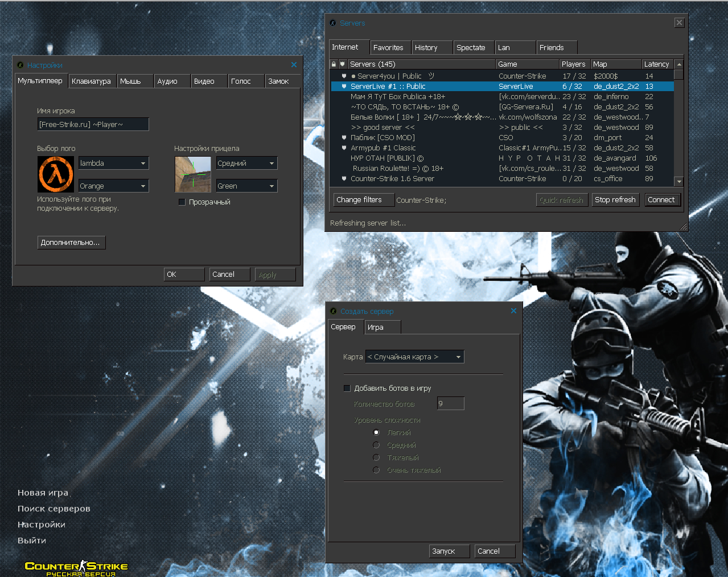Switch to the Аудио tab

(x=171, y=81)
